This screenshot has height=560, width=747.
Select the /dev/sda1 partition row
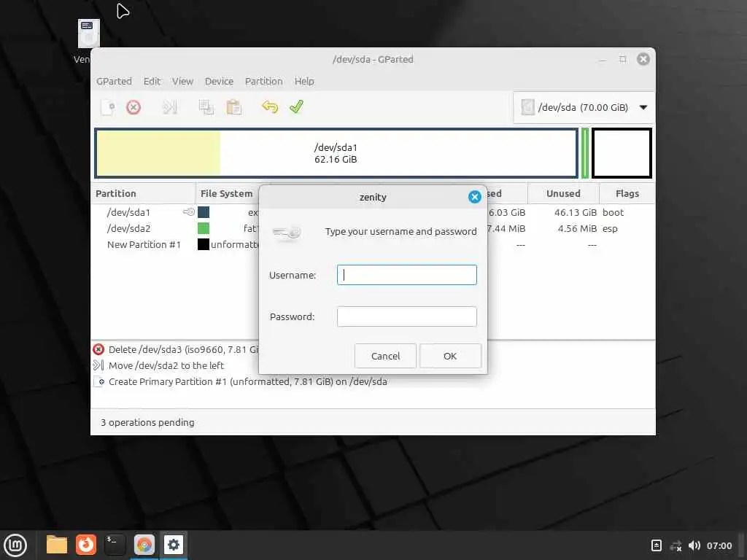click(x=373, y=212)
